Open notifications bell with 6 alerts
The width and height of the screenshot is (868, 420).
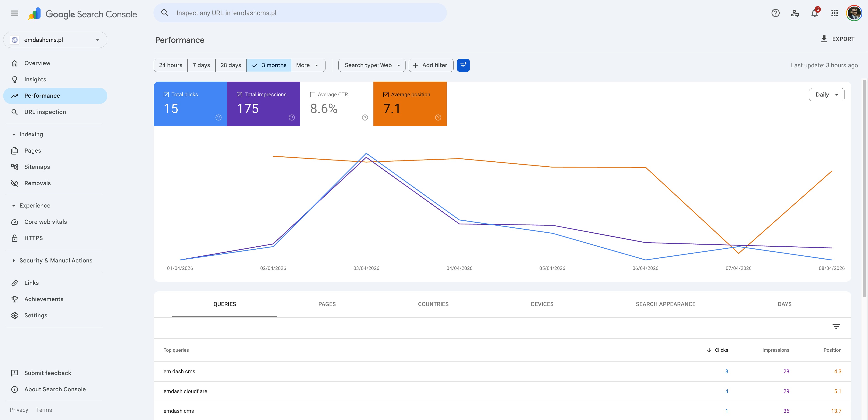815,13
